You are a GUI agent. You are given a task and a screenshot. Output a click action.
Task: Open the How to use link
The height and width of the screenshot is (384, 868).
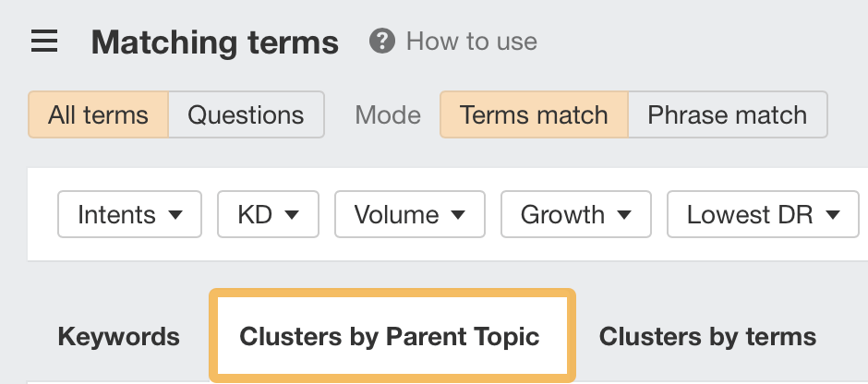pyautogui.click(x=471, y=42)
